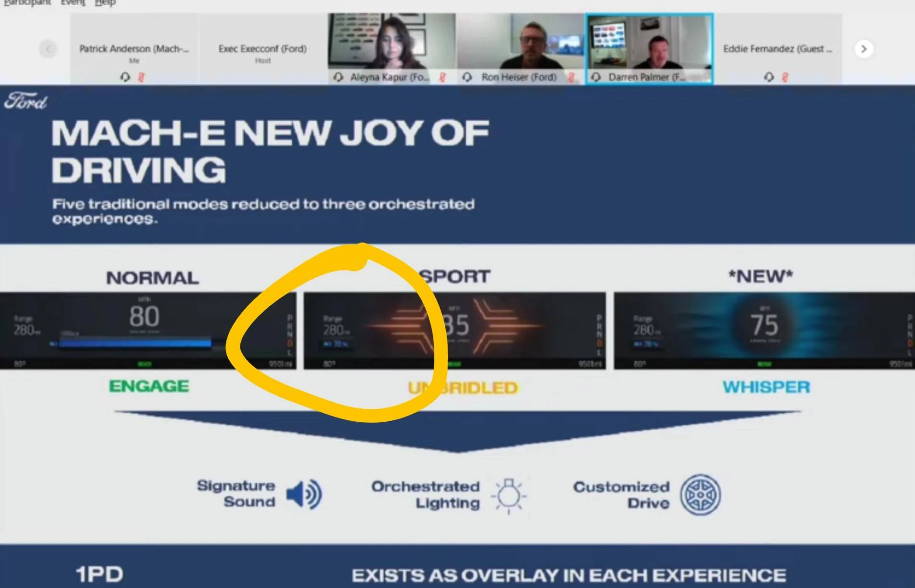Select Patrick Anderson's participant tile
The image size is (915, 588).
point(134,49)
